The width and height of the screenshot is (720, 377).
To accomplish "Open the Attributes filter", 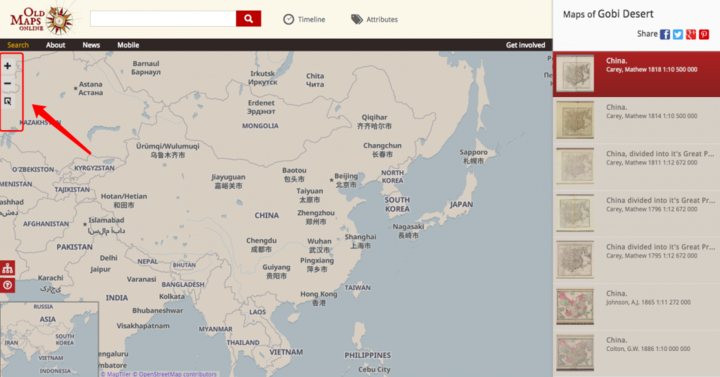I will [x=375, y=19].
